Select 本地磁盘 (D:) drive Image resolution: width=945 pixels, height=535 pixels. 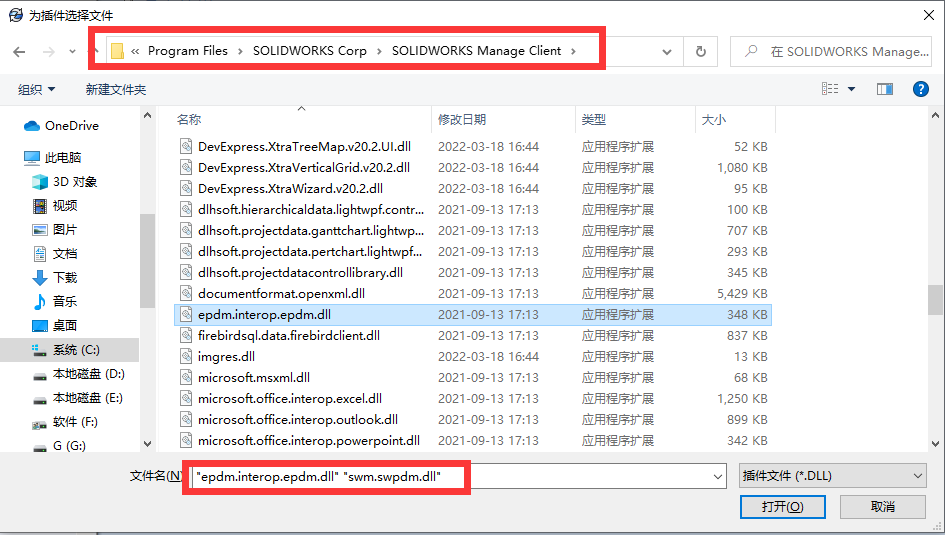pyautogui.click(x=78, y=374)
